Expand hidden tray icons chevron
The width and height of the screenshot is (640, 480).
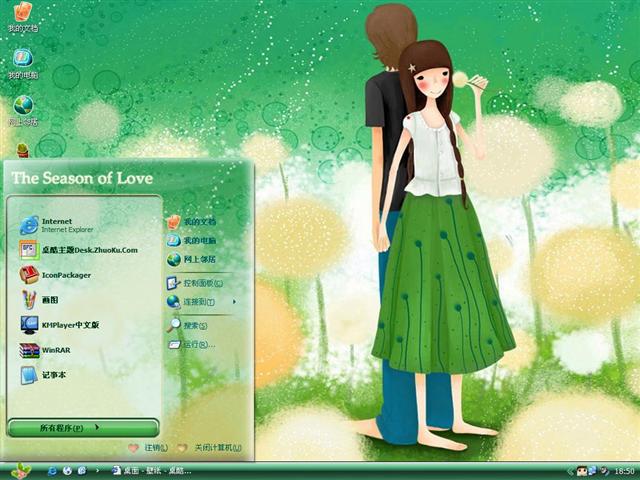570,471
